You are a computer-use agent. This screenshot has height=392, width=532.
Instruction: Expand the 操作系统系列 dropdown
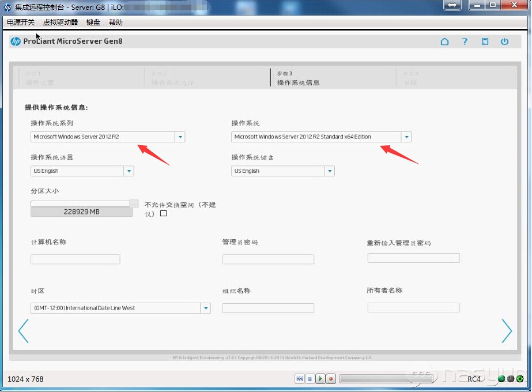180,137
